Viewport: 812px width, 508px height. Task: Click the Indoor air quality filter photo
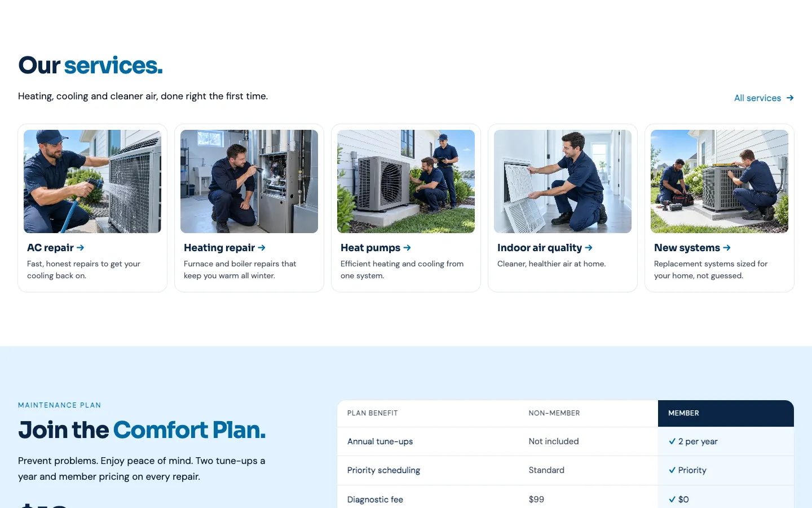pos(563,181)
